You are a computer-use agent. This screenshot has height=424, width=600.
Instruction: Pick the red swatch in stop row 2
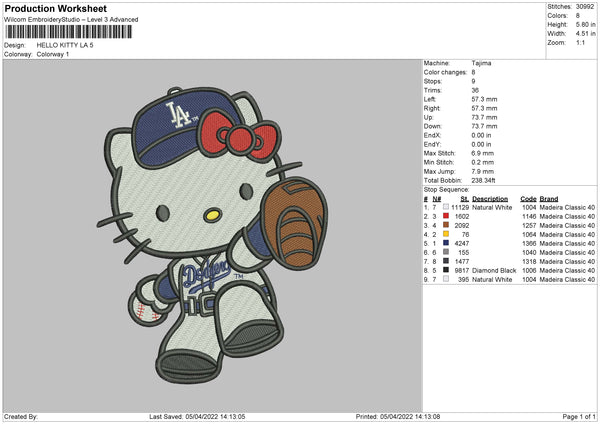pyautogui.click(x=446, y=216)
